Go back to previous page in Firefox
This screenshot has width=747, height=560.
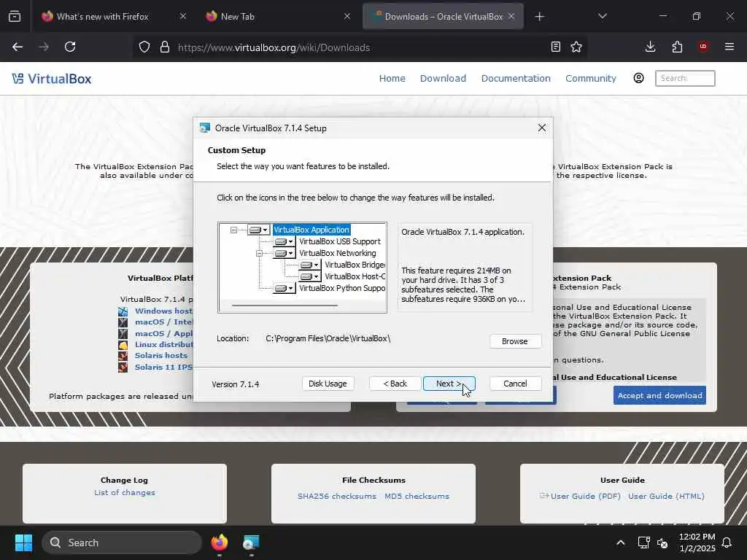[x=18, y=47]
